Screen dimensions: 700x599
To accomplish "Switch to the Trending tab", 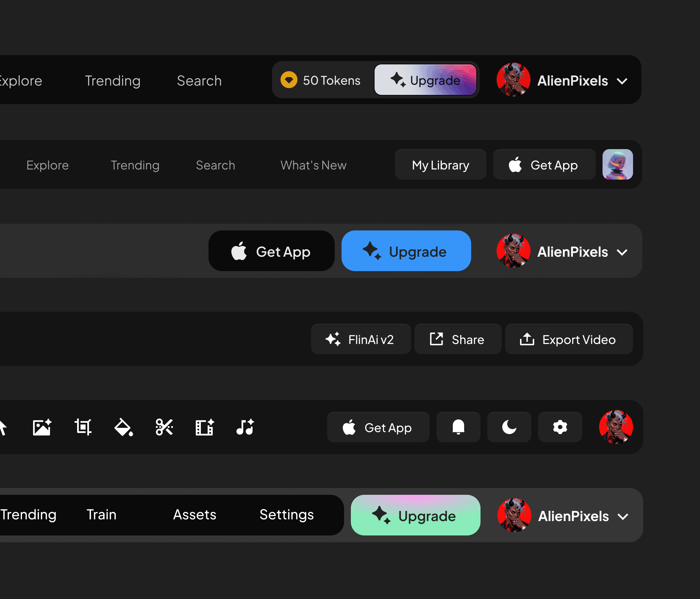I will pyautogui.click(x=113, y=80).
